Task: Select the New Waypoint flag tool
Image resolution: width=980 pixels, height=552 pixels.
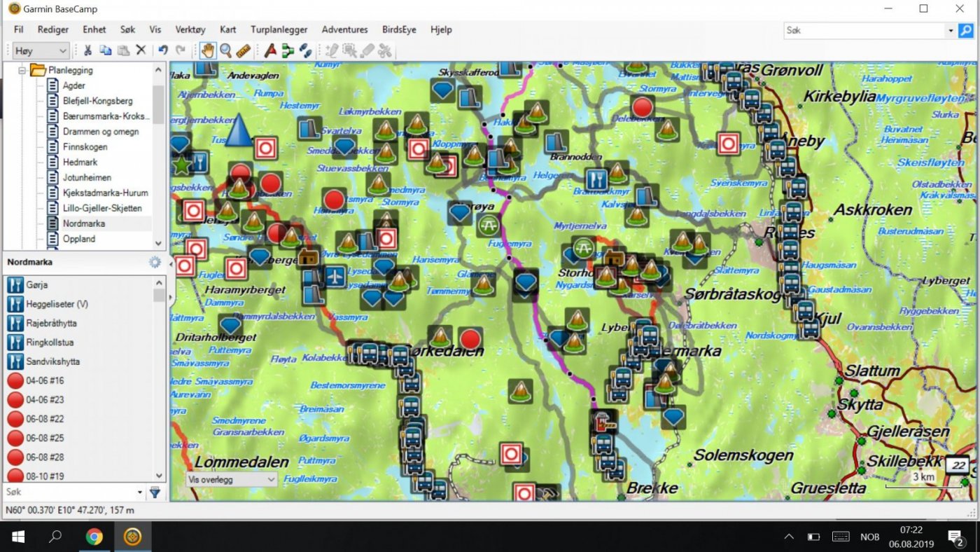Action: [270, 50]
